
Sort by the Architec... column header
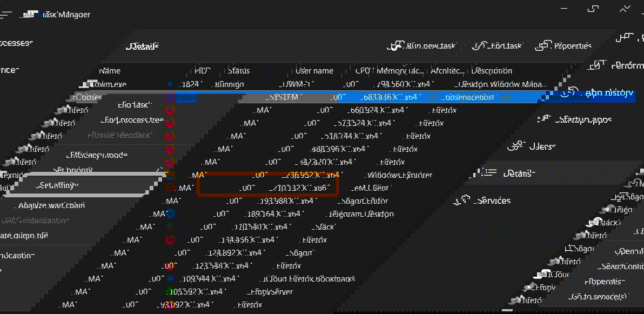pos(447,71)
